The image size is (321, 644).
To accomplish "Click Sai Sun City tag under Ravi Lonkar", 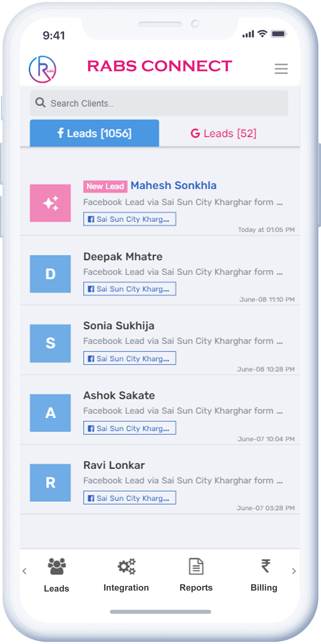I will pyautogui.click(x=130, y=498).
